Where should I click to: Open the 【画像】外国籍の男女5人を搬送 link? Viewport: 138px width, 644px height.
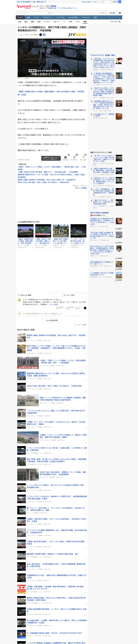(x=51, y=93)
